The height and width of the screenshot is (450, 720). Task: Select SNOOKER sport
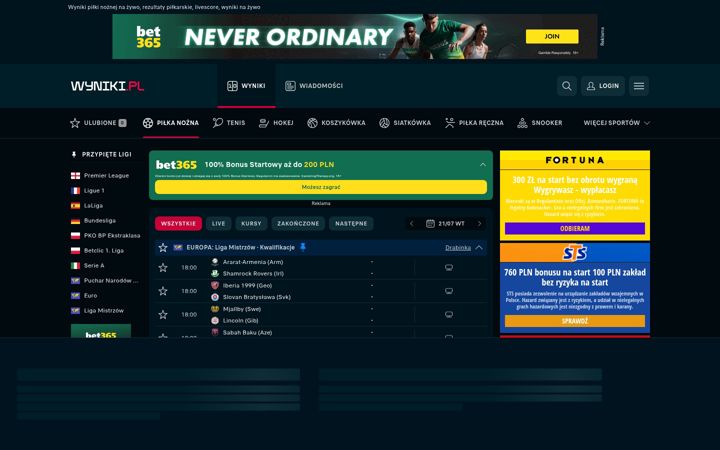point(540,123)
